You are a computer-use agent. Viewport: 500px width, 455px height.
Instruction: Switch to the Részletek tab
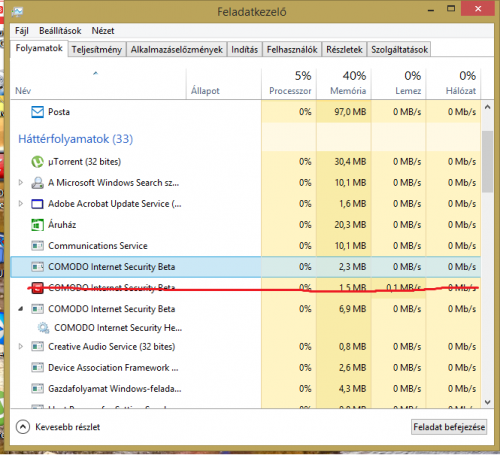point(344,50)
